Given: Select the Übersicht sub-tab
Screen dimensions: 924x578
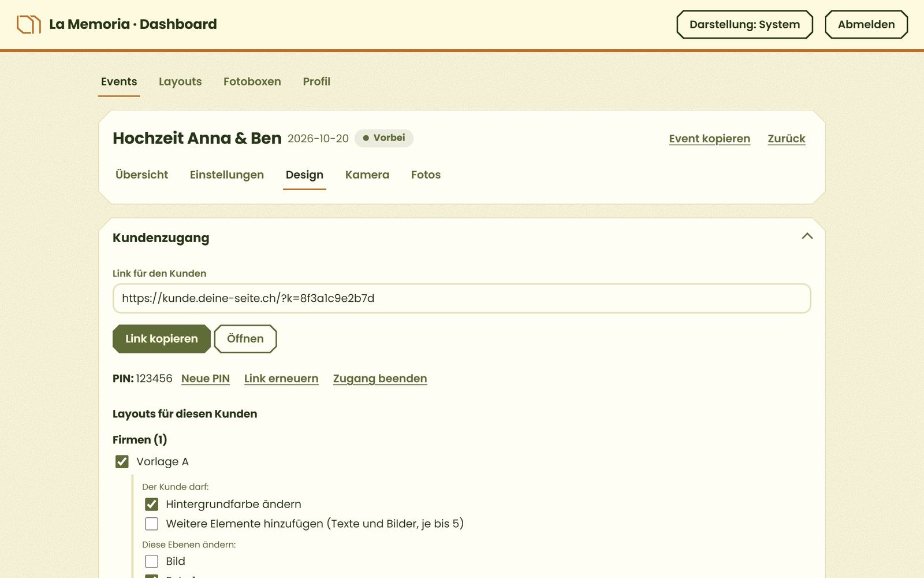Looking at the screenshot, I should (141, 175).
